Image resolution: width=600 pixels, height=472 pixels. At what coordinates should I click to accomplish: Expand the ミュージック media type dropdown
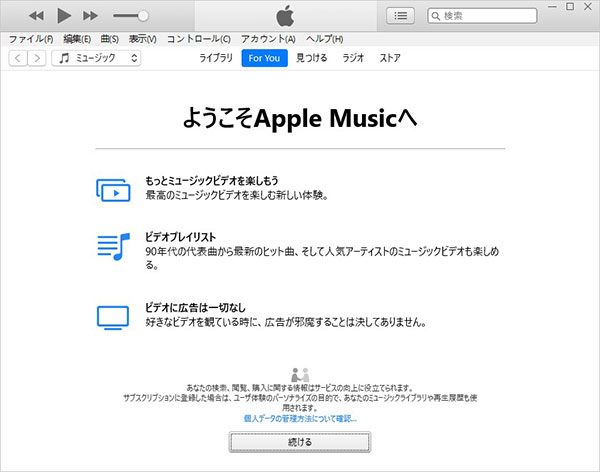pos(96,58)
